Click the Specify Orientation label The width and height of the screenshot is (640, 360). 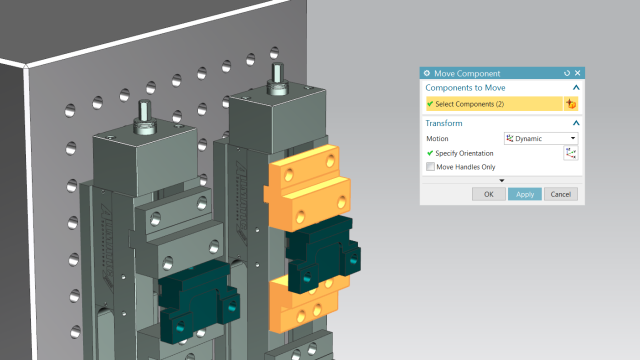(464, 153)
